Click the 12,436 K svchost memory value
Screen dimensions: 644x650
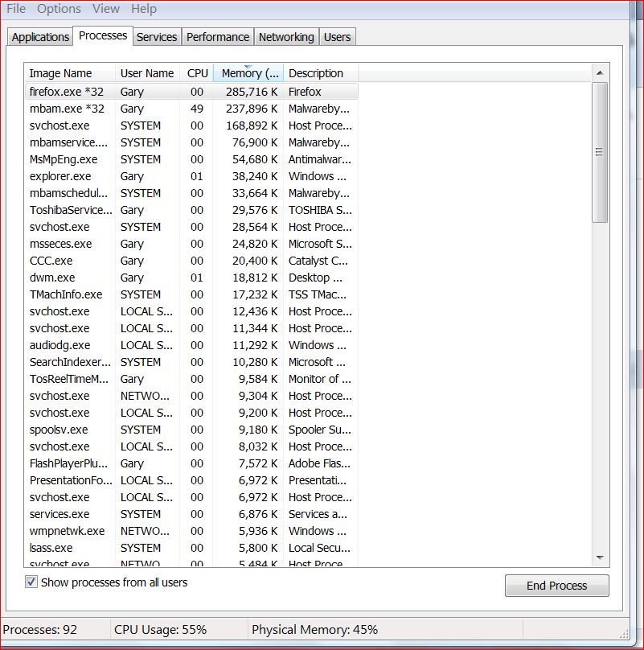[x=254, y=311]
